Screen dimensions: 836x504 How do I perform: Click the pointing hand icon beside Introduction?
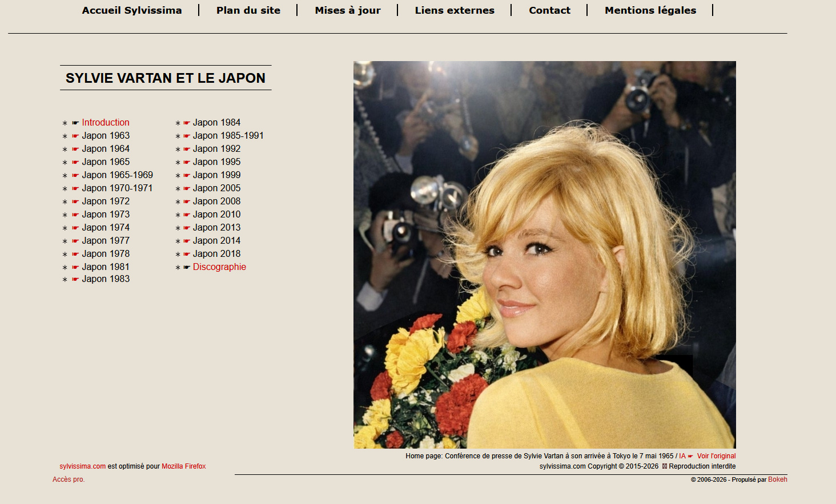75,122
